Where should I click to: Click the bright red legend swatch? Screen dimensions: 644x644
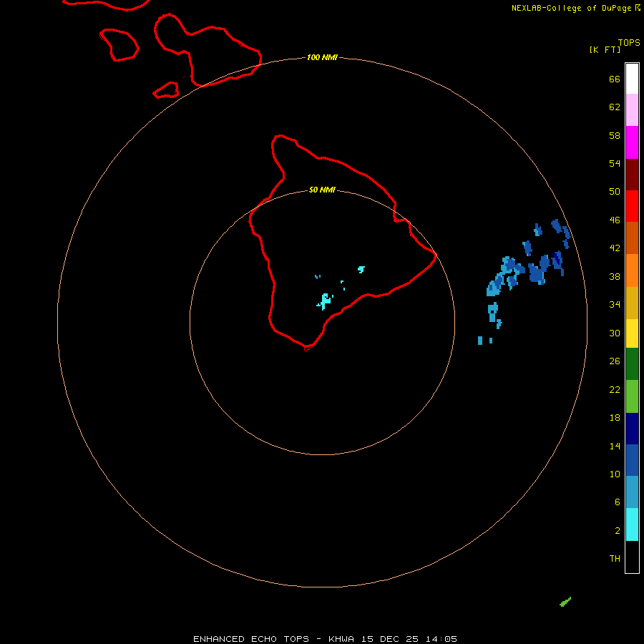pos(632,206)
